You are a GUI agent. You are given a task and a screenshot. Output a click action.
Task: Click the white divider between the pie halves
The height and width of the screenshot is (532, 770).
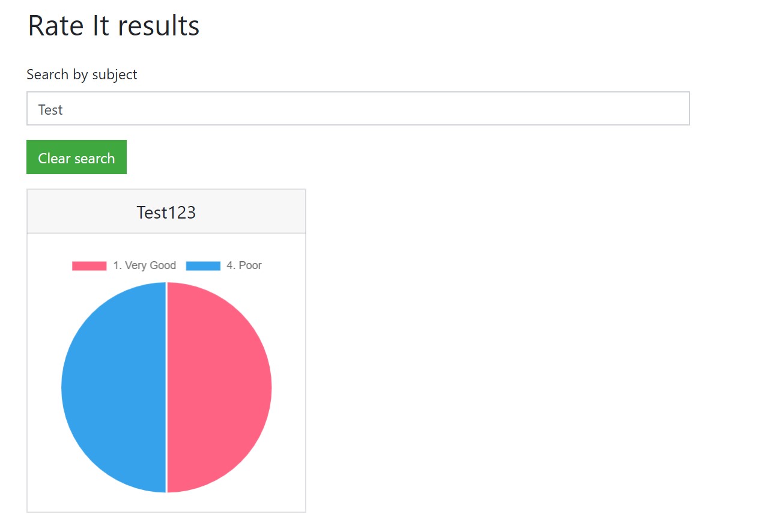(x=166, y=387)
